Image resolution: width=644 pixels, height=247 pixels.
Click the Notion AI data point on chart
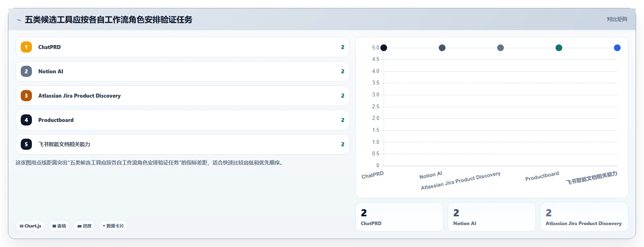442,48
